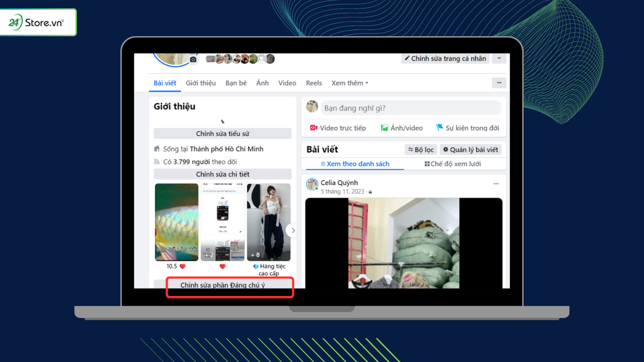Switch to Chế độ xem lưới view
The width and height of the screenshot is (644, 362).
pyautogui.click(x=453, y=164)
